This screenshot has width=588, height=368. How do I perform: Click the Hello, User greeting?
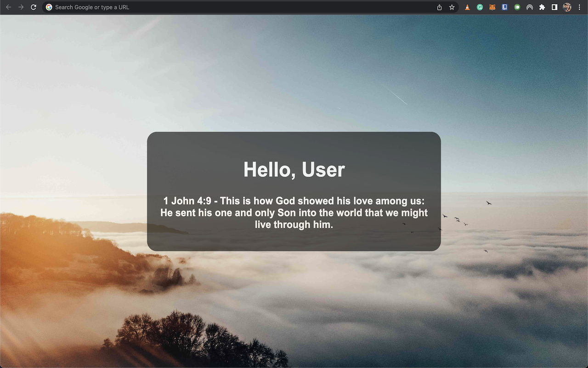pyautogui.click(x=294, y=170)
